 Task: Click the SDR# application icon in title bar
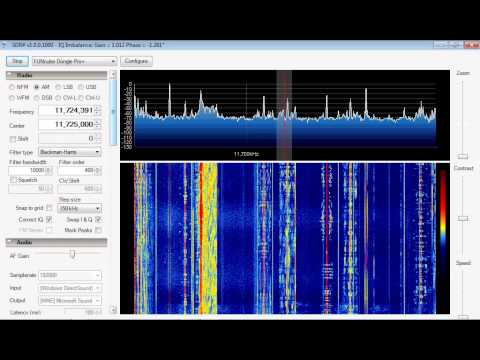coord(4,45)
